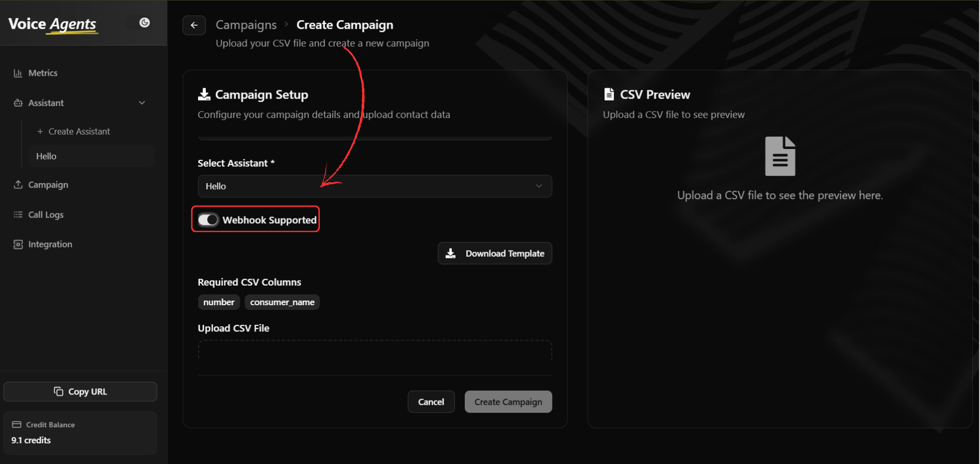Click the Cancel button
980x464 pixels.
coord(431,402)
